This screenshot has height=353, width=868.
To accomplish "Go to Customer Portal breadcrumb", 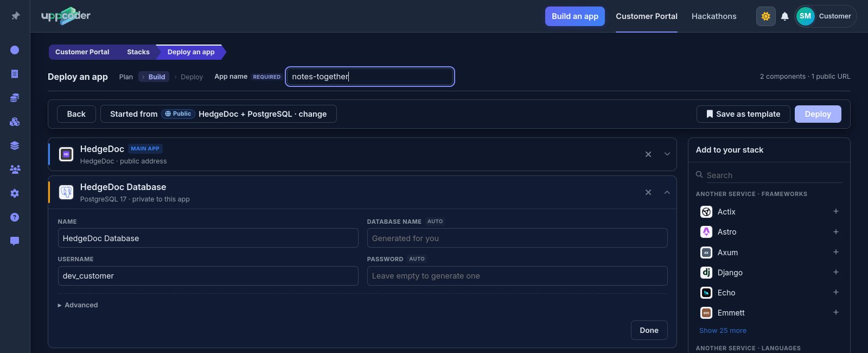I will (x=82, y=52).
